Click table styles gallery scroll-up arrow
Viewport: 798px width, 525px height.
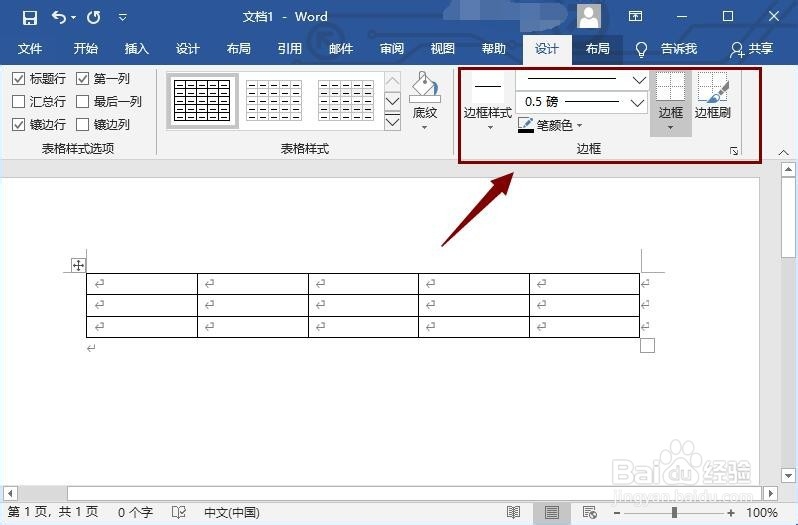[x=392, y=81]
